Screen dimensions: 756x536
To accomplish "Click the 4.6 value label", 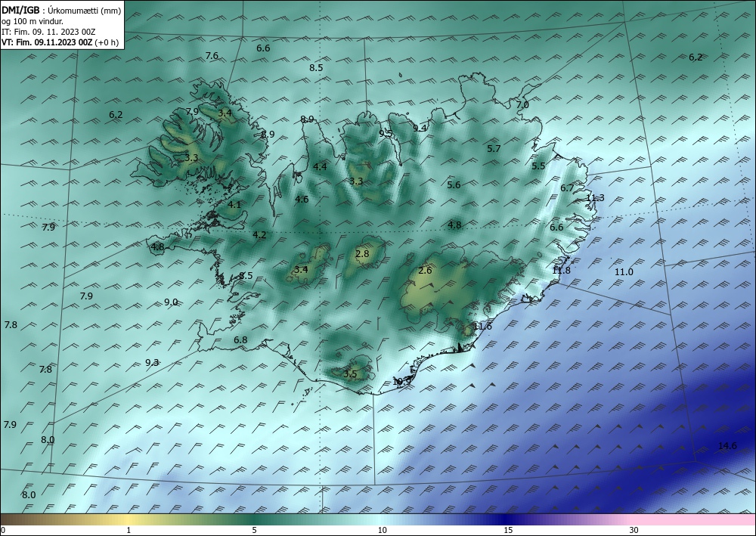I will click(x=302, y=199).
